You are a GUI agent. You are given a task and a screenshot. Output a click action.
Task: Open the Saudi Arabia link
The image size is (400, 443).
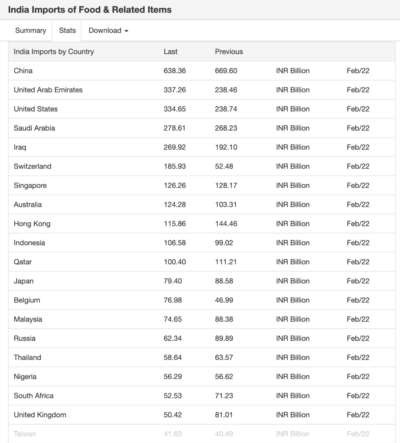point(34,128)
